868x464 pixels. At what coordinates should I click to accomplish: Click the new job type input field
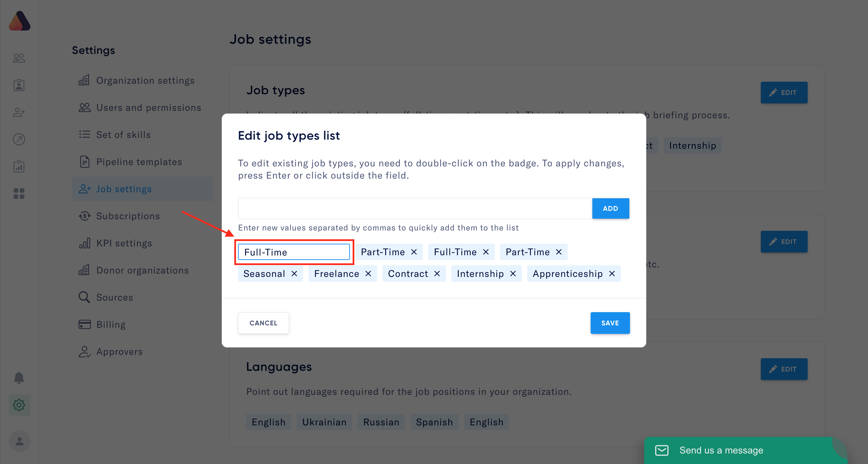pyautogui.click(x=415, y=208)
